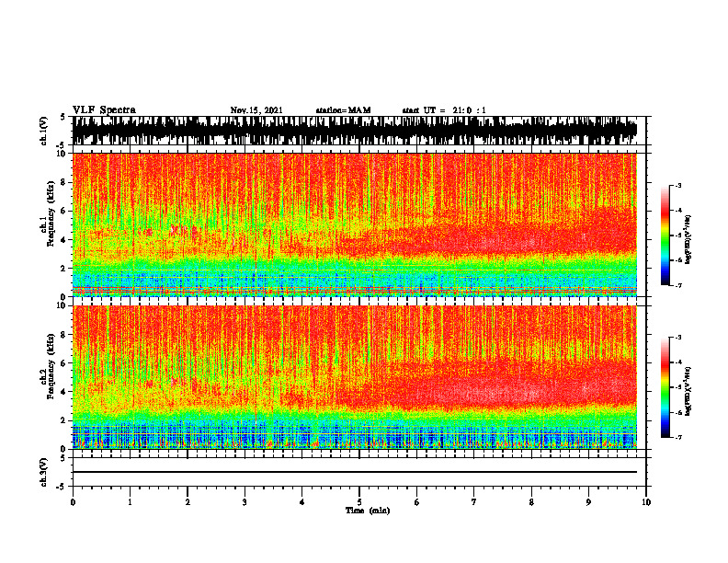The image size is (728, 563).
Task: Click the 'ch.1(V)' waveform axis label
Action: point(44,131)
